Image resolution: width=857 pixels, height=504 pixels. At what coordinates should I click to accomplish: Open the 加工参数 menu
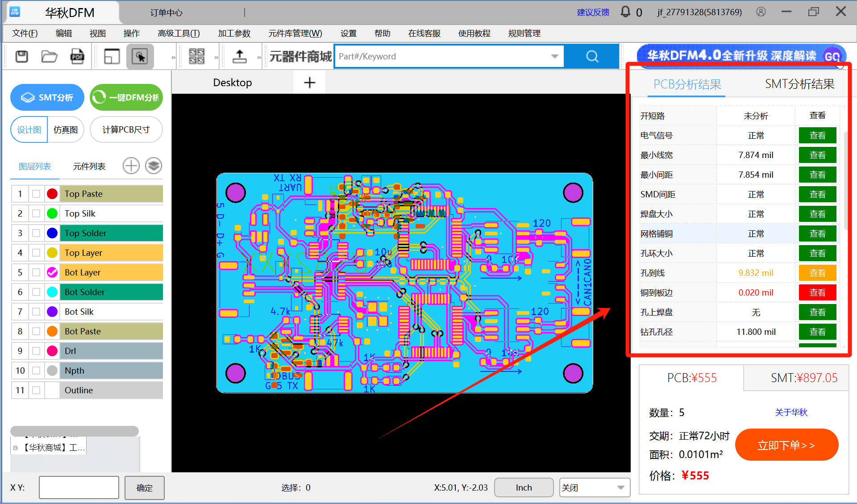pos(234,33)
